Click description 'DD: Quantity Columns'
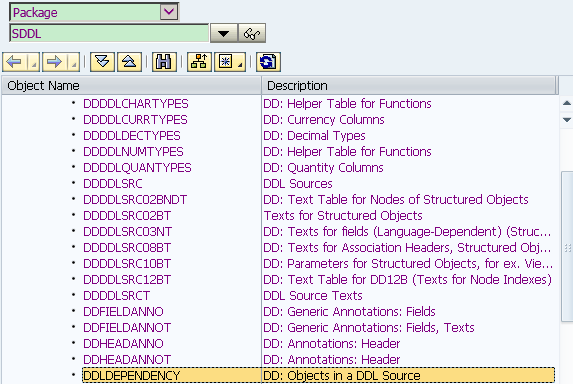This screenshot has height=384, width=573. [323, 168]
